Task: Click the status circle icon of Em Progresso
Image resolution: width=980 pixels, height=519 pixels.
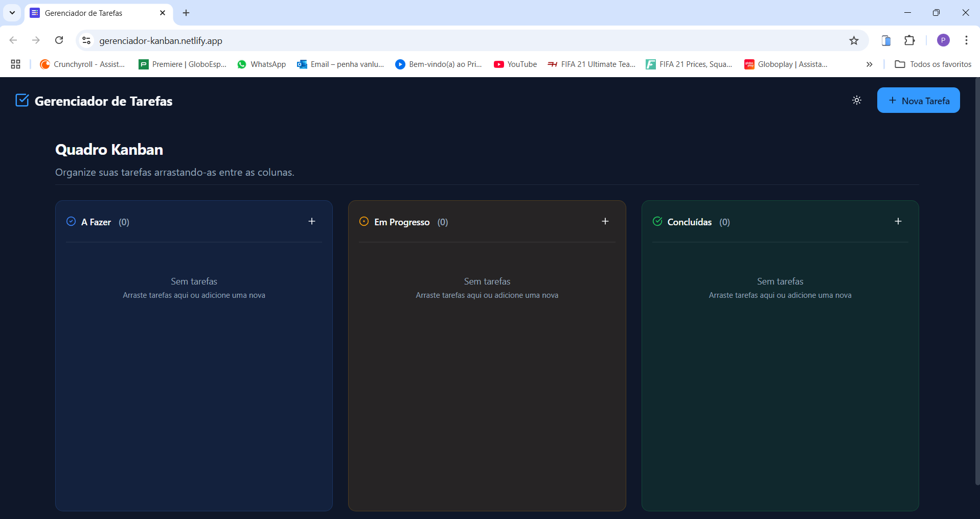Action: click(x=363, y=222)
